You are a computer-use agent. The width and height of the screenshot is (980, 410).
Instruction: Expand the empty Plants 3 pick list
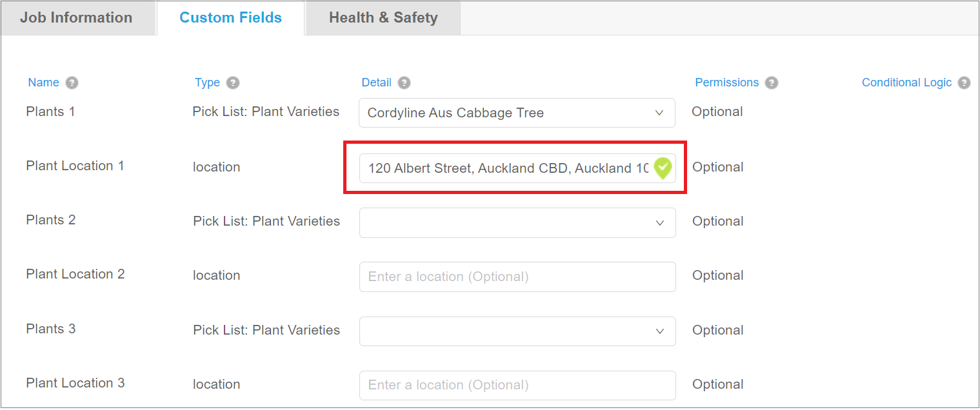click(659, 331)
